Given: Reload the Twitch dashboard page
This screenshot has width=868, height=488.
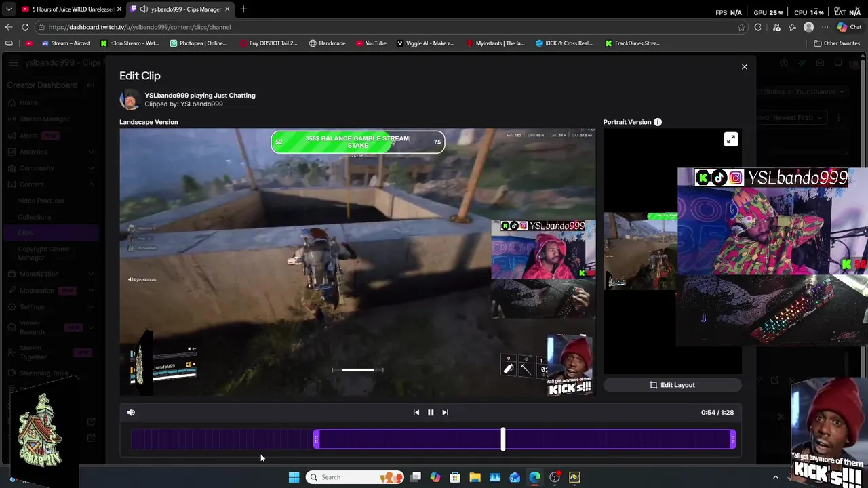Looking at the screenshot, I should pyautogui.click(x=25, y=27).
